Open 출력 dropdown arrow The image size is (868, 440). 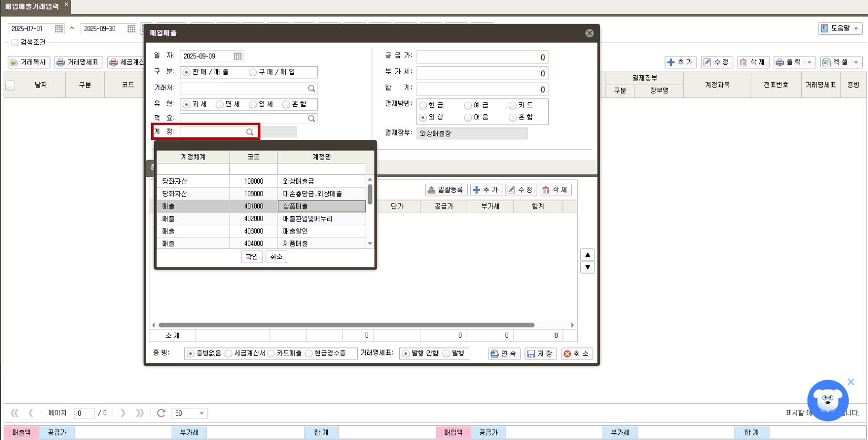pyautogui.click(x=810, y=62)
